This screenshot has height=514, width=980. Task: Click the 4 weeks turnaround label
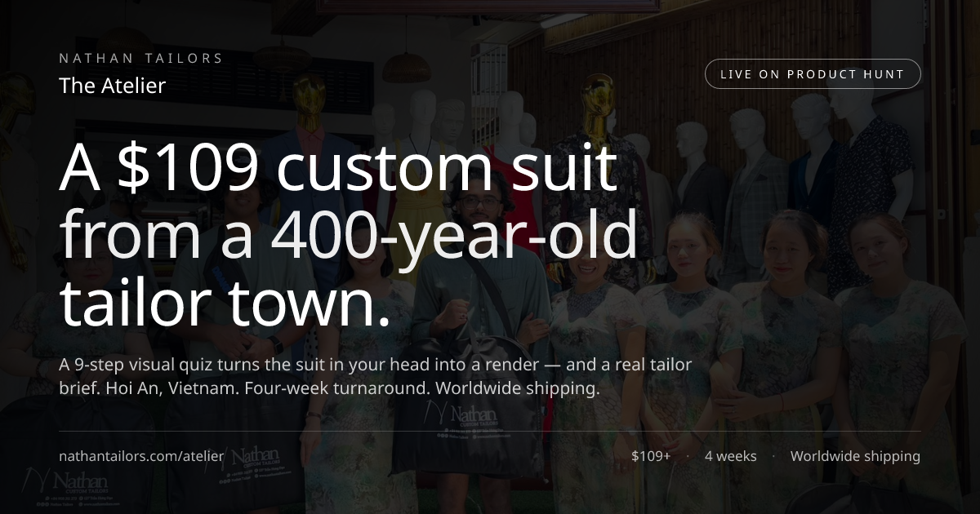[731, 456]
